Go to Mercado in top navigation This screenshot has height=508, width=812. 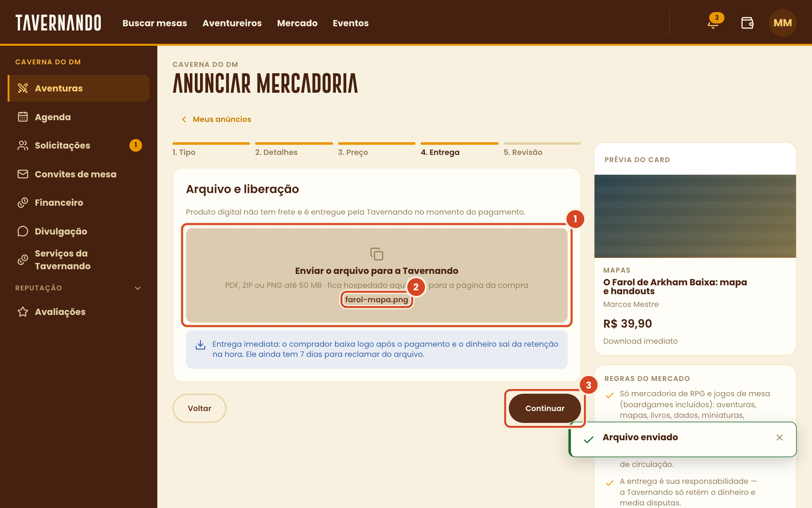coord(297,23)
